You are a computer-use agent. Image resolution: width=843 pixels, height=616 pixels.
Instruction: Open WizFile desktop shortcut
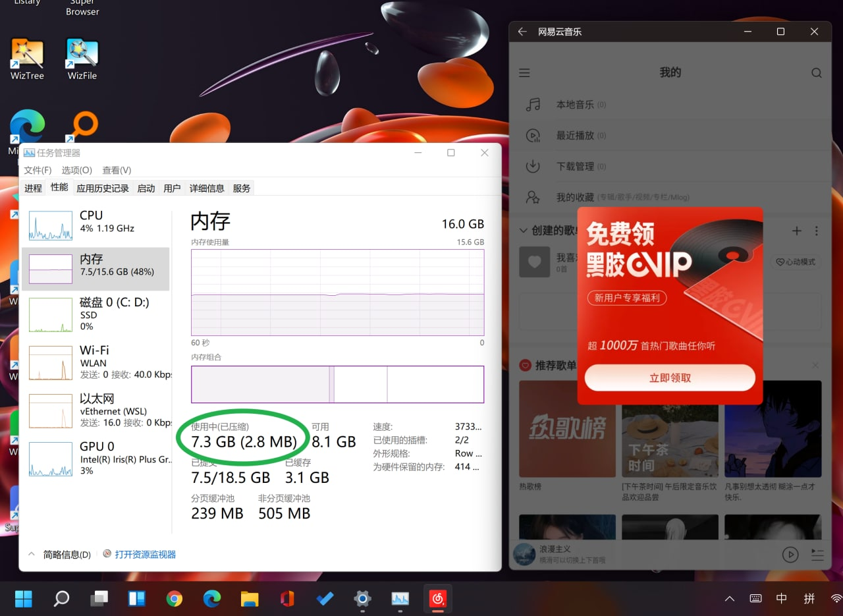point(82,59)
